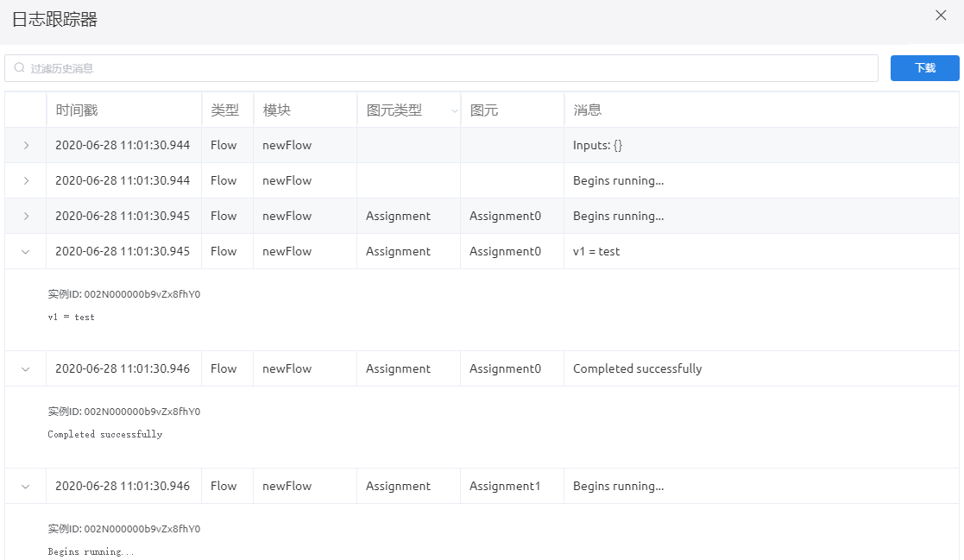The width and height of the screenshot is (964, 560).
Task: Collapse the Assignment1 Begins running row details
Action: 26,487
